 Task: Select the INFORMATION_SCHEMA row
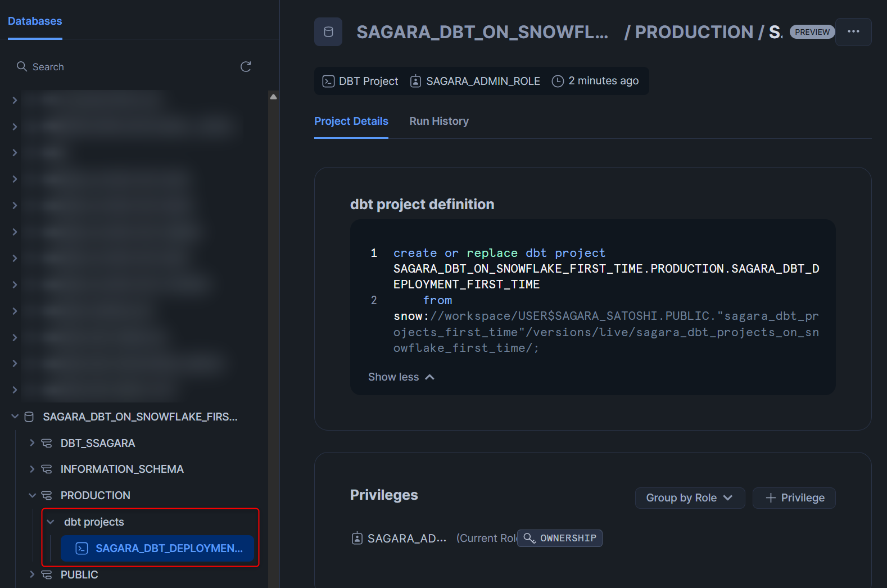pos(122,469)
